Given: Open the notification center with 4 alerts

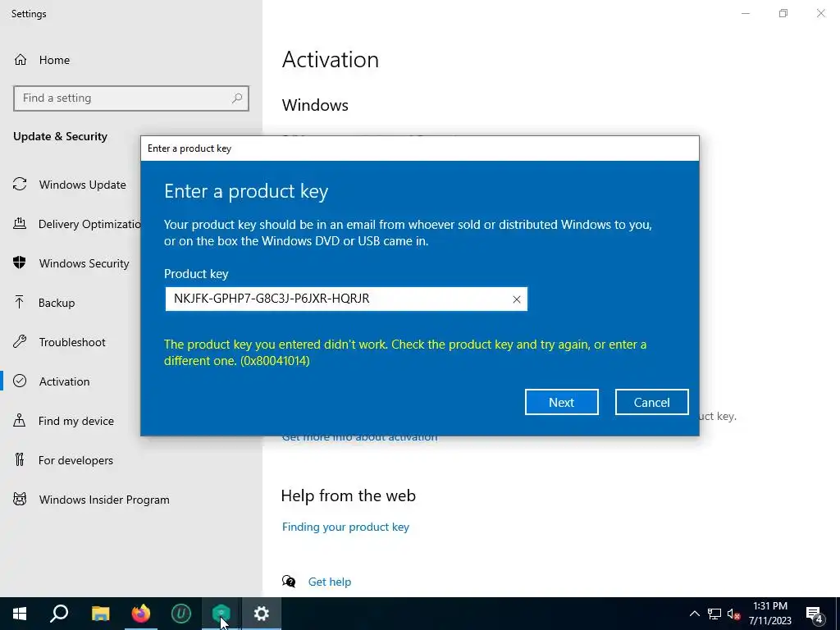Looking at the screenshot, I should [x=815, y=614].
